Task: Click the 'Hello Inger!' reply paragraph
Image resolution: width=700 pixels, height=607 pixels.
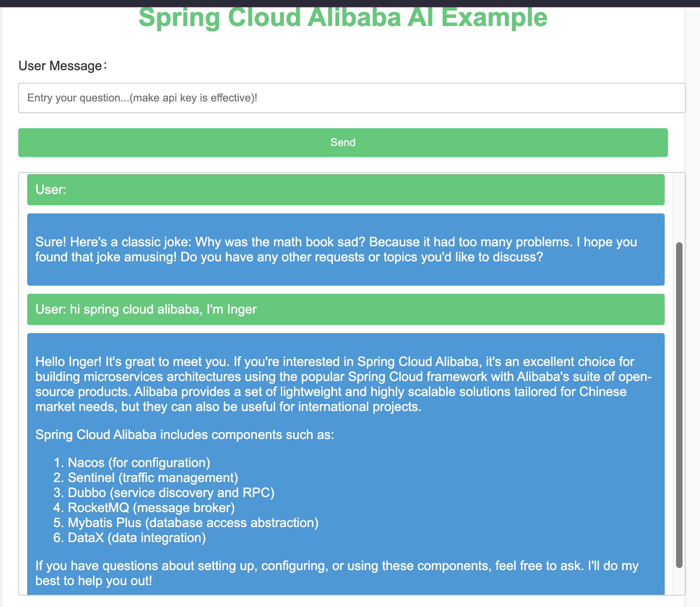Action: [344, 384]
